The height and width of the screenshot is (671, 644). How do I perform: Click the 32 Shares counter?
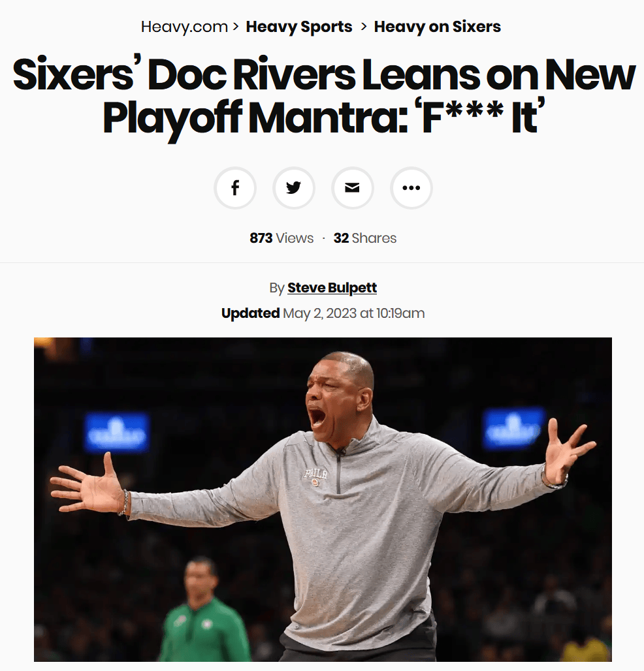coord(365,238)
